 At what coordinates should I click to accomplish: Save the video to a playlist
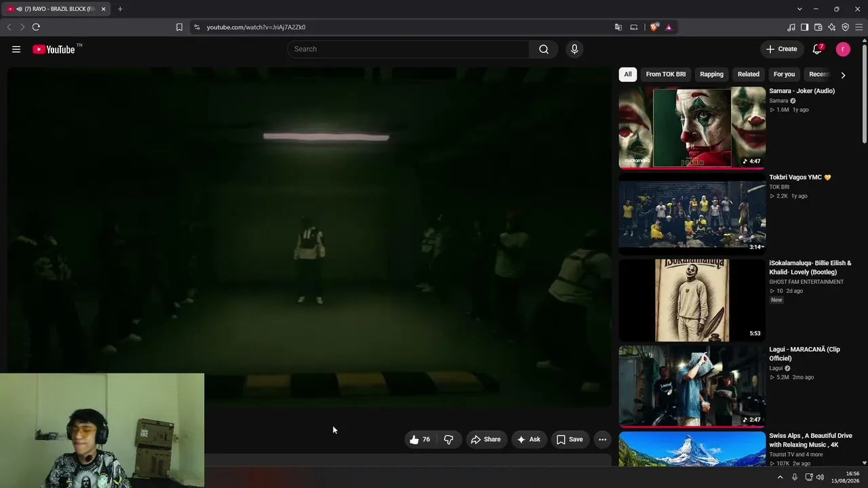click(570, 439)
